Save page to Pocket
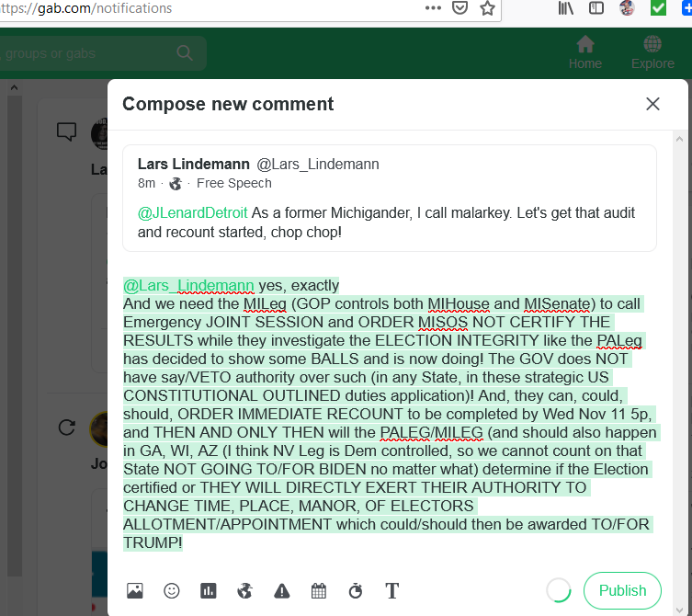692x616 pixels. (459, 8)
